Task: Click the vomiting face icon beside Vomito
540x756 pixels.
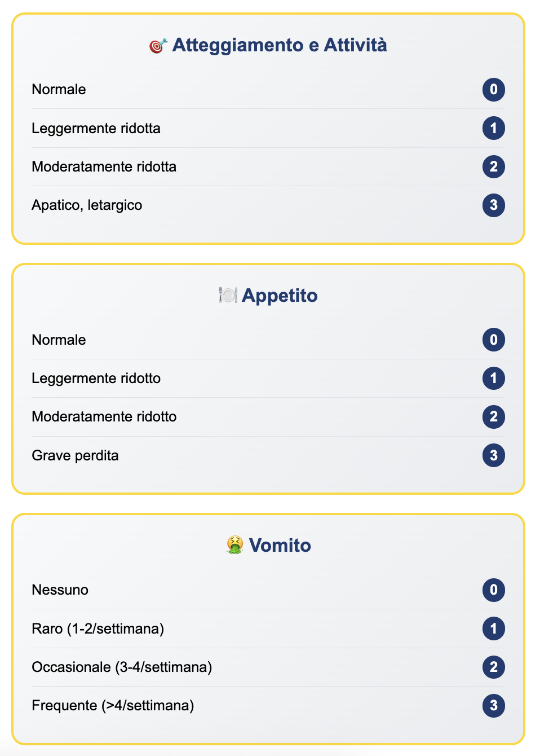Action: pos(234,545)
